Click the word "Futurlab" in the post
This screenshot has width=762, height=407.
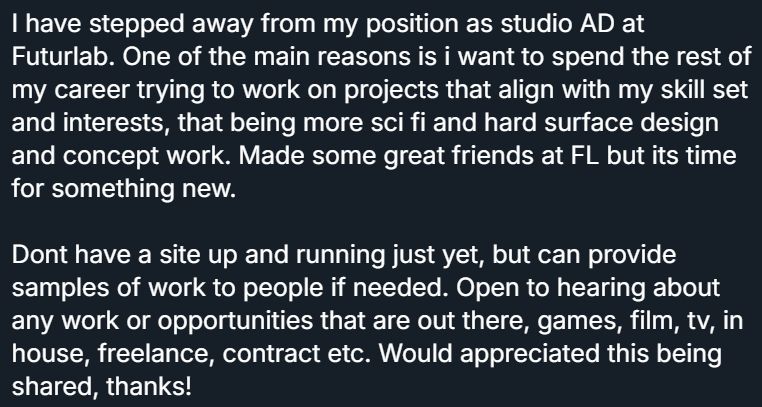[x=63, y=57]
